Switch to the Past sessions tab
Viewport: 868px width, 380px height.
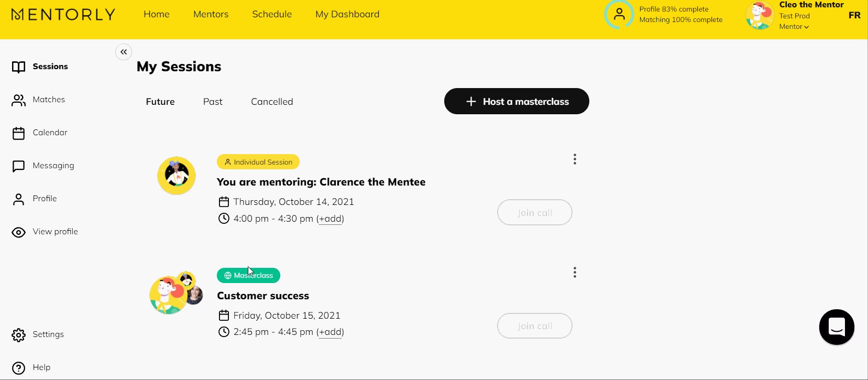point(213,102)
